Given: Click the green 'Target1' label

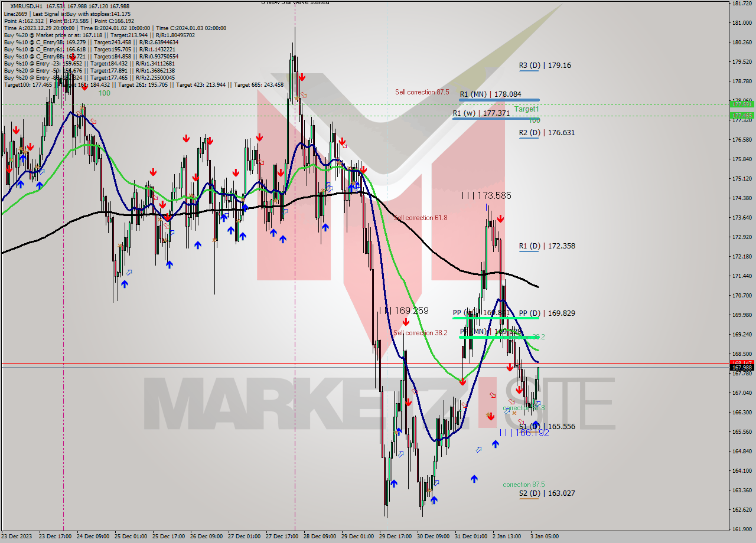Looking at the screenshot, I should [x=526, y=109].
